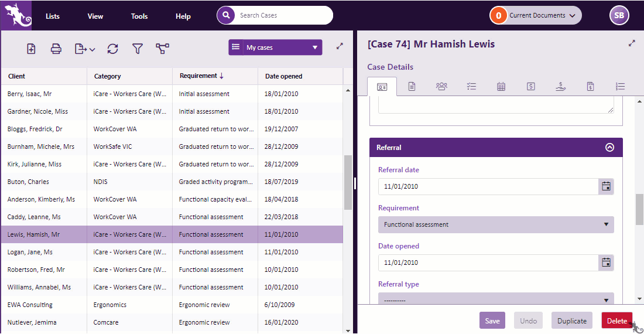This screenshot has height=334, width=644.
Task: Open Date opened calendar picker
Action: tap(606, 263)
